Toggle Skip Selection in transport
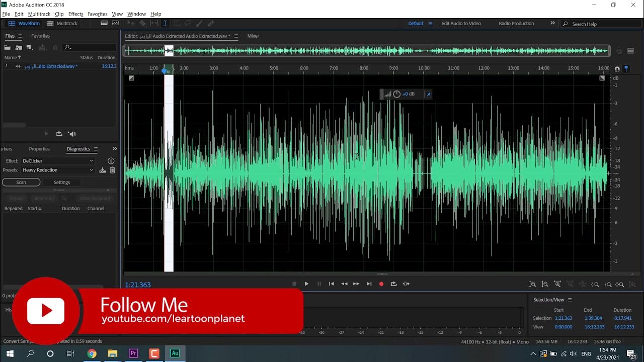644x362 pixels. (x=406, y=284)
